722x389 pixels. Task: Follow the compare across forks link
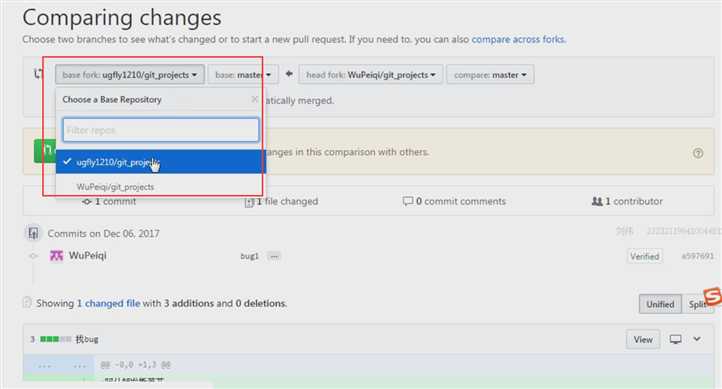(x=518, y=40)
